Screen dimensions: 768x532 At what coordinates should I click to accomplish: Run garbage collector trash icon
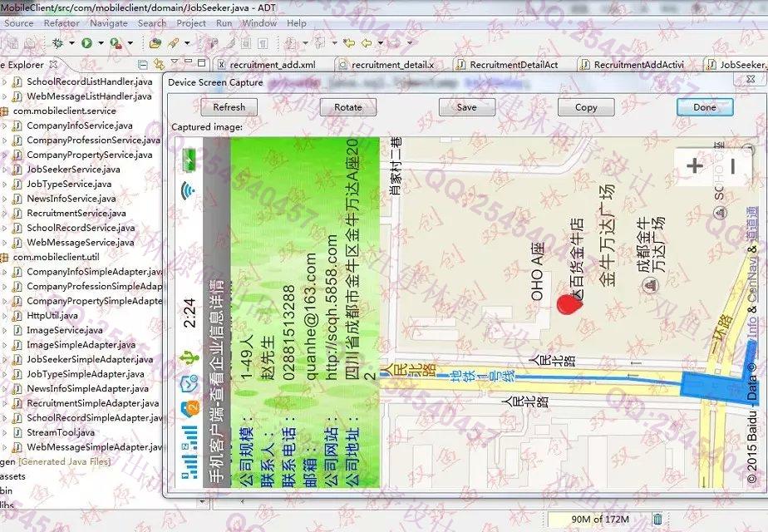click(x=657, y=519)
